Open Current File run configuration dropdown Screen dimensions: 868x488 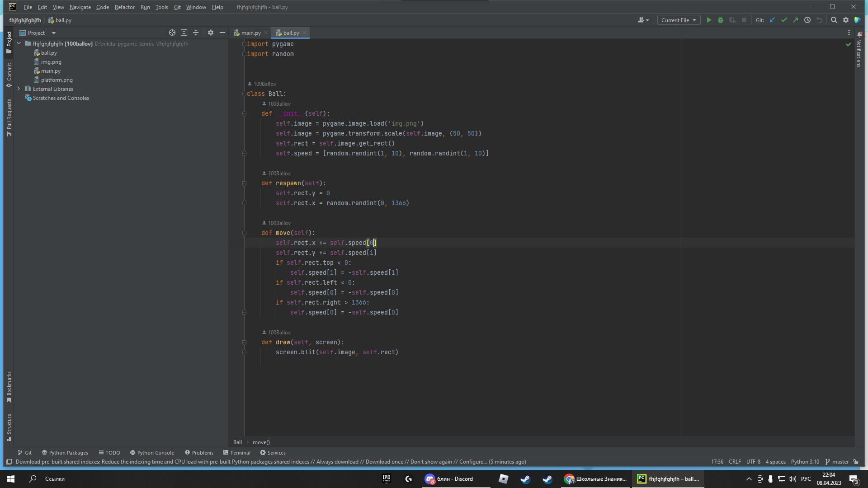(x=679, y=20)
